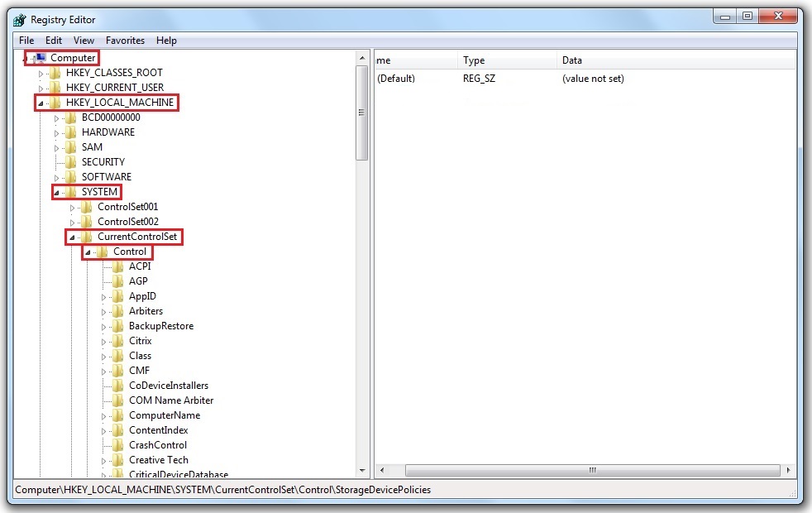The height and width of the screenshot is (513, 812).
Task: Click the REG_SZ type cell
Action: coord(479,79)
